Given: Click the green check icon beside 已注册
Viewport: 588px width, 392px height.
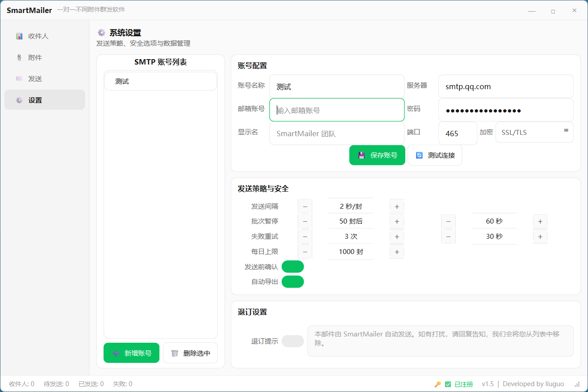Looking at the screenshot, I should [448, 384].
